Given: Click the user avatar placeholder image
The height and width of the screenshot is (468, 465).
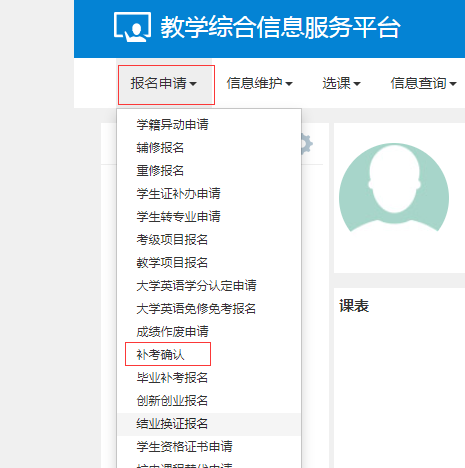Looking at the screenshot, I should click(394, 188).
